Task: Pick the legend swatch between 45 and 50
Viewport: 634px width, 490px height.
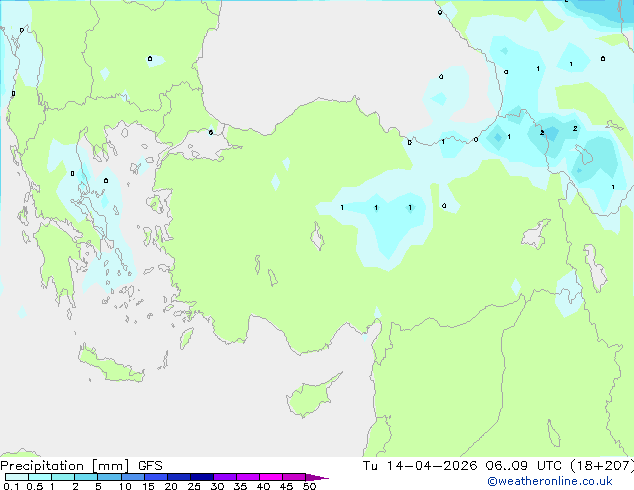Action: [x=294, y=477]
